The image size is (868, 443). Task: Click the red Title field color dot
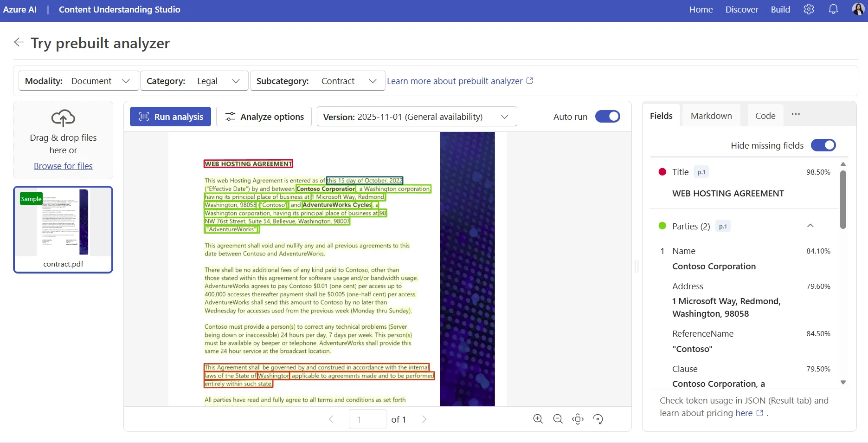[662, 172]
